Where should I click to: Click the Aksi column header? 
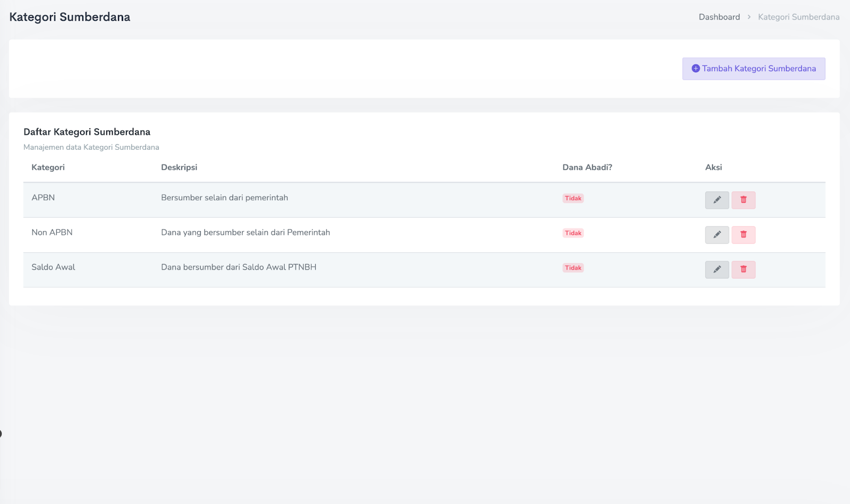coord(713,167)
